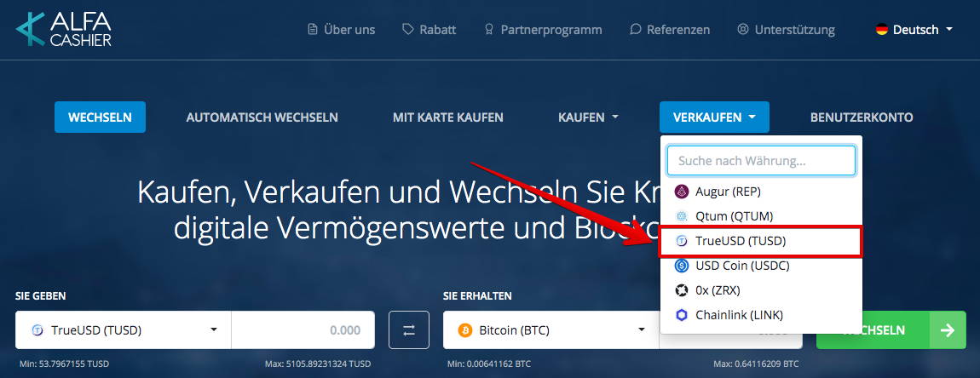
Task: Open the Rabatt page
Action: (429, 29)
